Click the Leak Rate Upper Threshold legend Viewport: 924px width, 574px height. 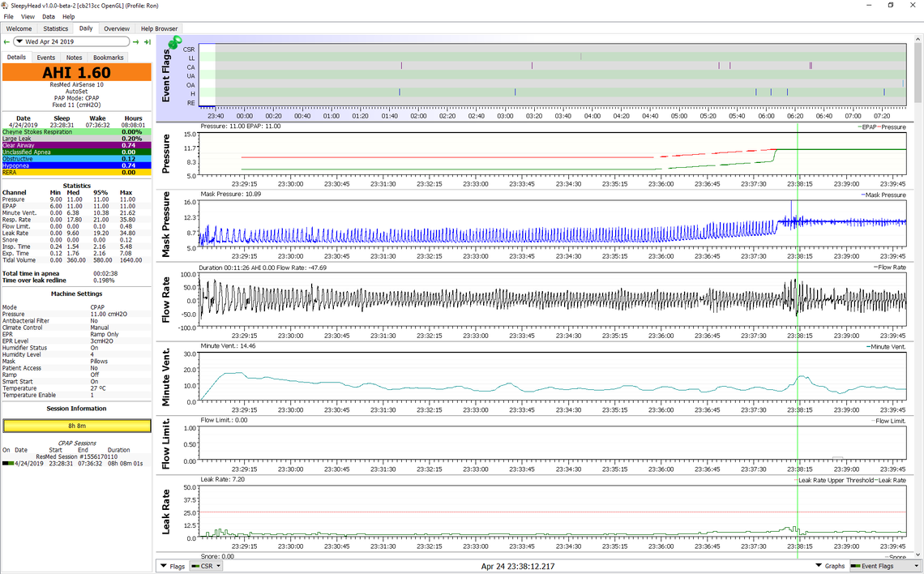(834, 480)
